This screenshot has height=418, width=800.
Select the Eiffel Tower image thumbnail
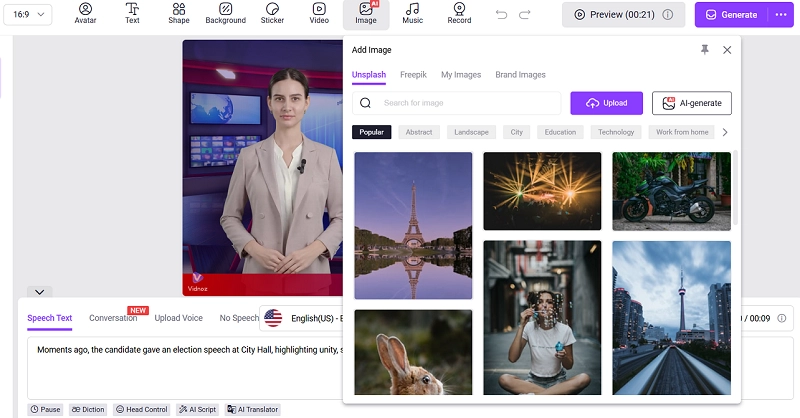(413, 226)
